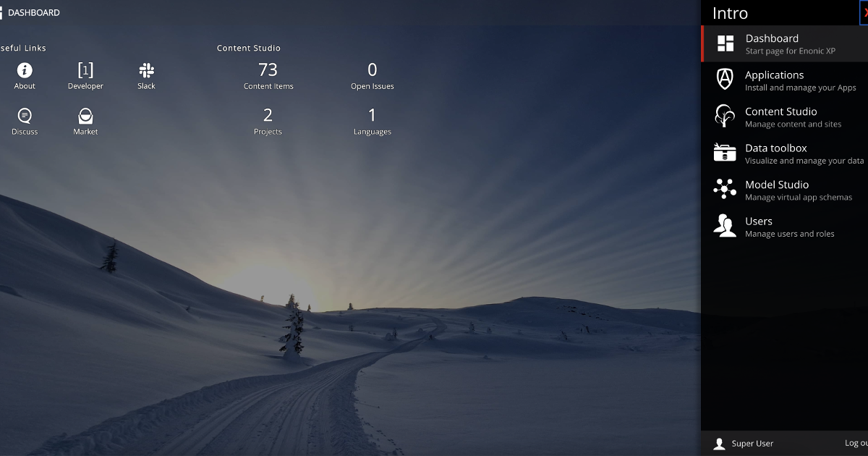Click the Model Studio nodes icon
Viewport: 868px width, 456px height.
tap(725, 189)
